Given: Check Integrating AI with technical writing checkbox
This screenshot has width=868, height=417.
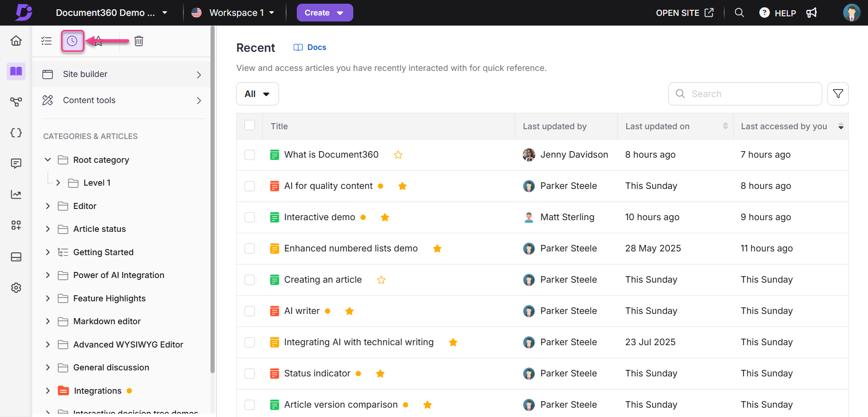Looking at the screenshot, I should pyautogui.click(x=250, y=342).
